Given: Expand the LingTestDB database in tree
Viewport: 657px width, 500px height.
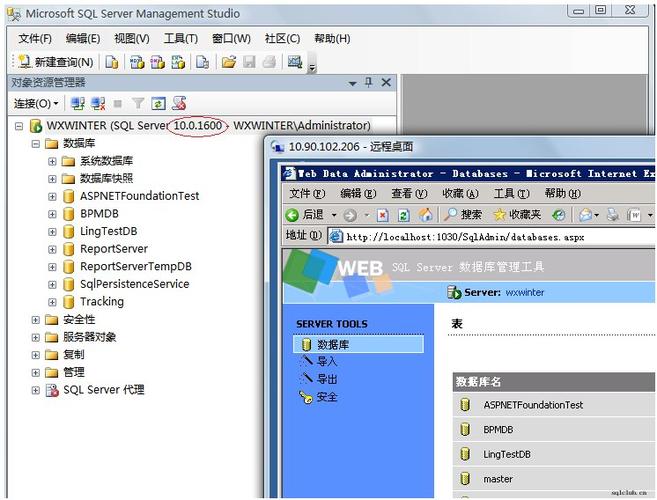Looking at the screenshot, I should (52, 232).
